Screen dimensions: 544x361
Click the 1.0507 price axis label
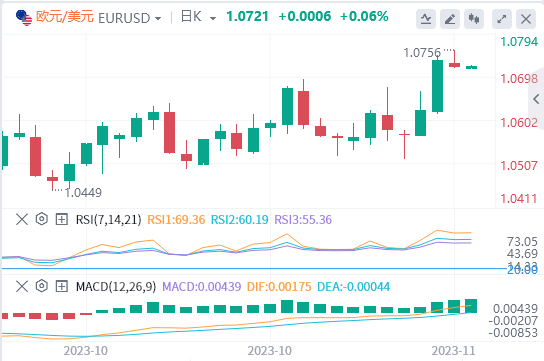pos(519,166)
